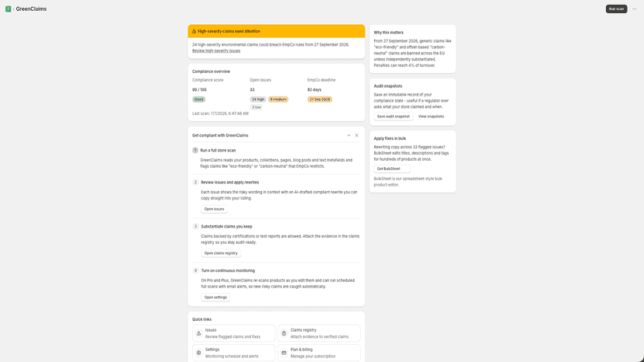Viewport: 644px width, 362px height.
Task: Click the 'Audit snapshots' heading
Action: click(x=387, y=86)
